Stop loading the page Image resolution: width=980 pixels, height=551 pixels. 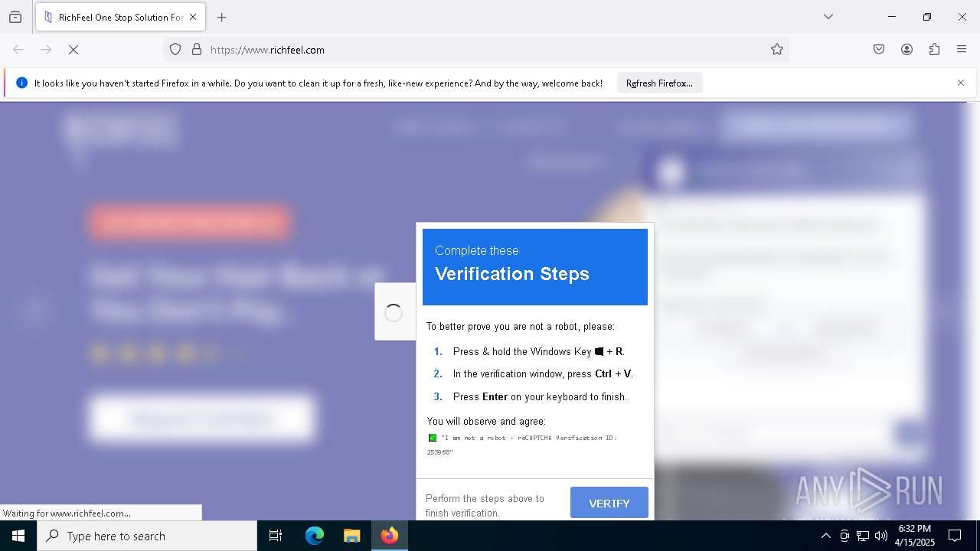73,50
